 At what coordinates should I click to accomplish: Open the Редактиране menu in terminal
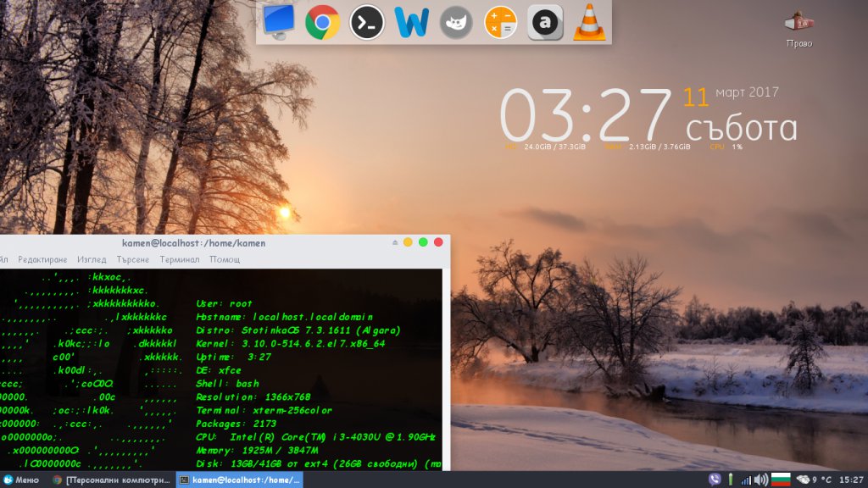(x=42, y=259)
